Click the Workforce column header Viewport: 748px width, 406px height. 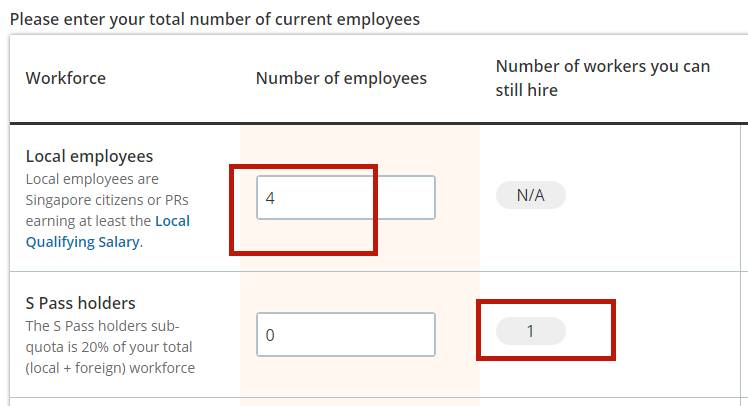tap(65, 78)
